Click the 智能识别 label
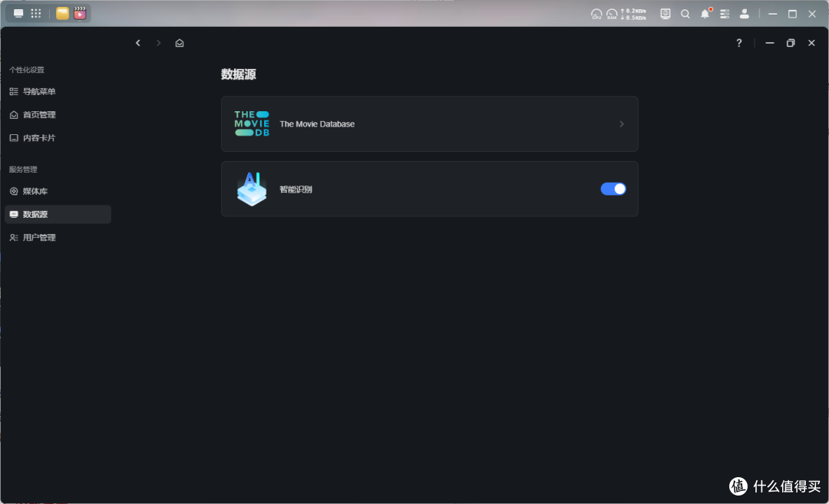The height and width of the screenshot is (504, 829). [x=296, y=189]
